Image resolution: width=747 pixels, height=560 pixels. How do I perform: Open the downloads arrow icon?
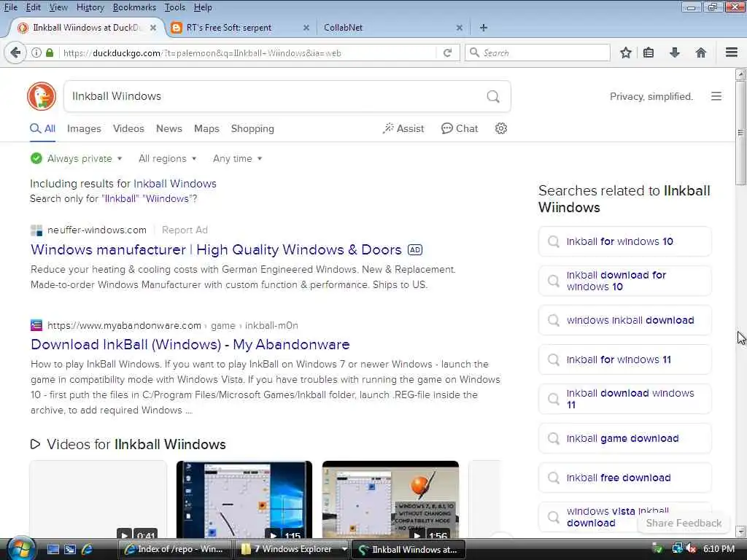[675, 52]
